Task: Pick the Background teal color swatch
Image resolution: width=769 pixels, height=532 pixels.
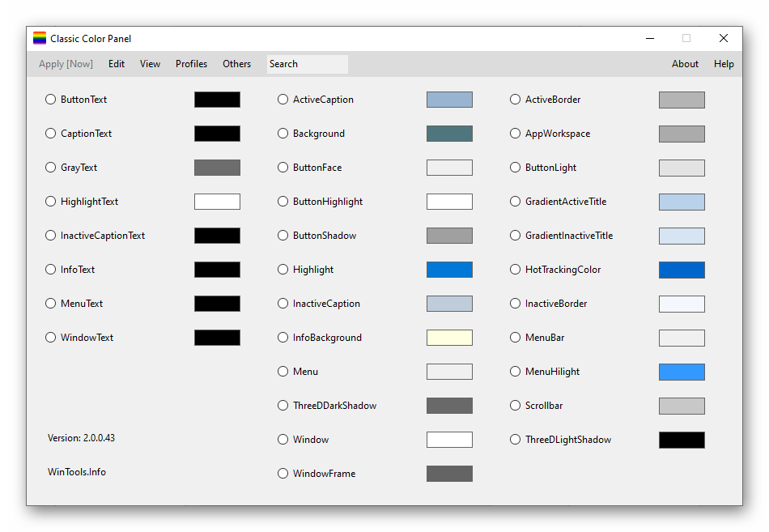Action: [x=449, y=134]
